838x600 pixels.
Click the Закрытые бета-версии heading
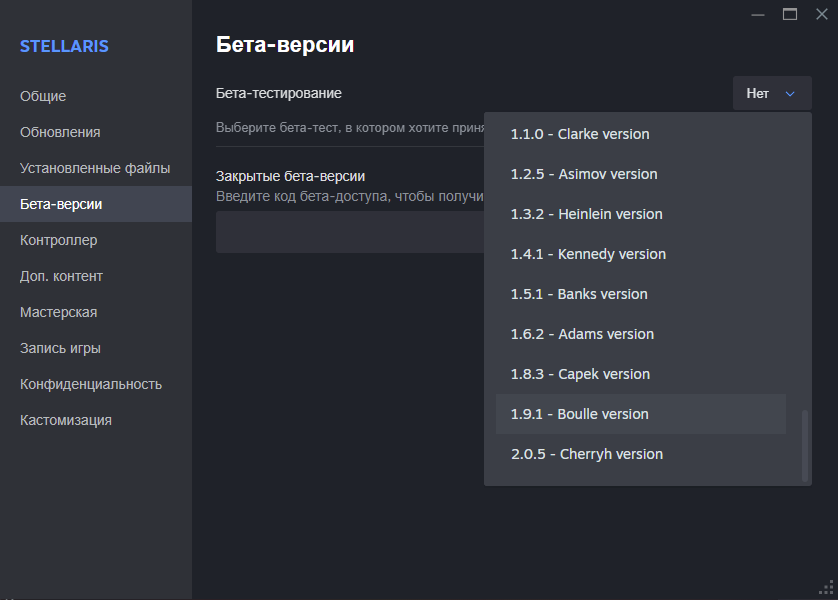290,176
